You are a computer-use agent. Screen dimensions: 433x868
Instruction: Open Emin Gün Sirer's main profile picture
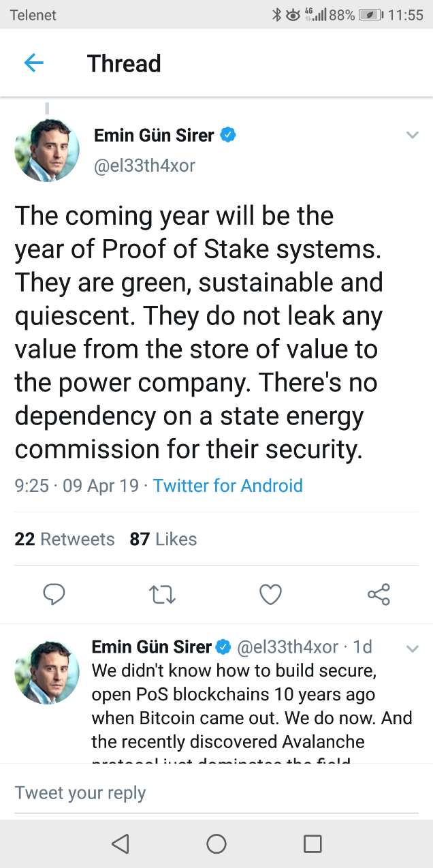coord(47,151)
